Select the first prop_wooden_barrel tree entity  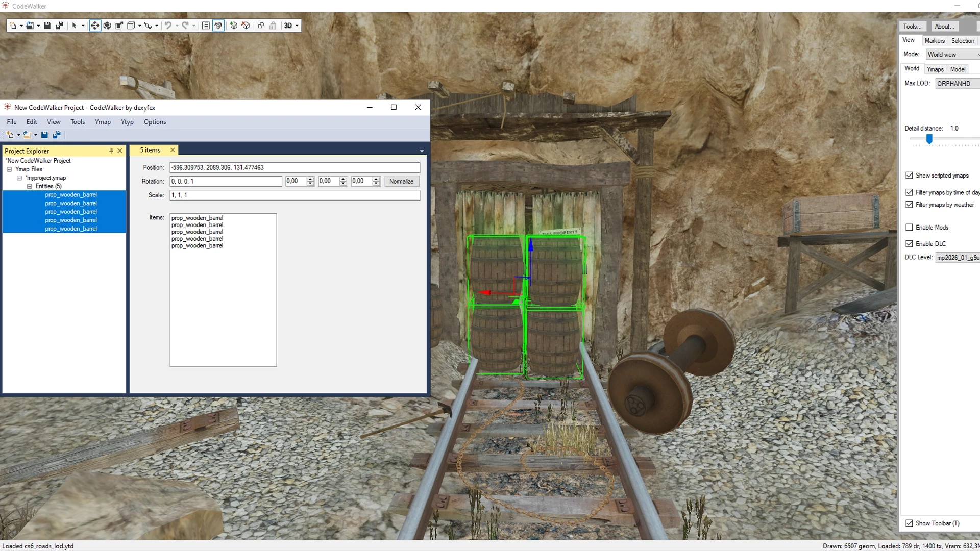tap(71, 195)
